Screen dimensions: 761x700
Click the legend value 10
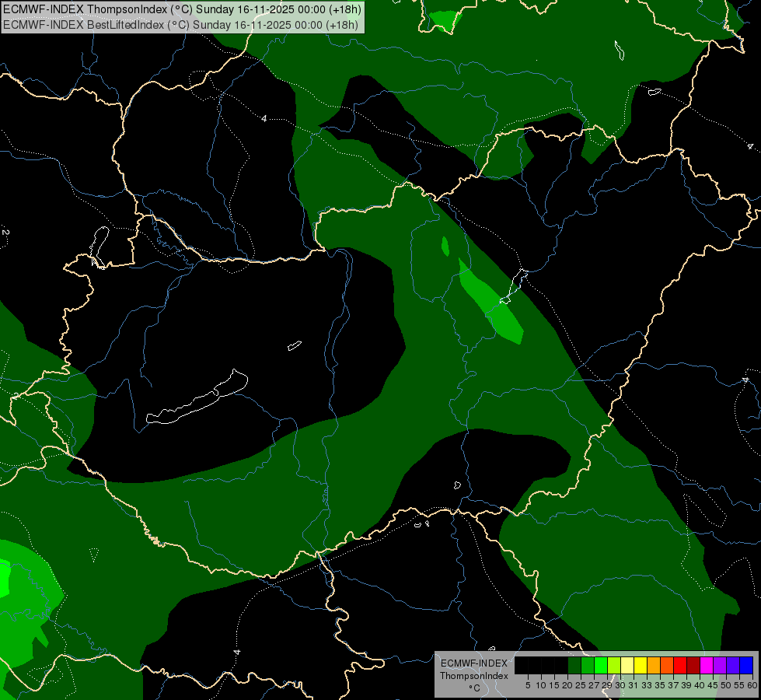541,685
